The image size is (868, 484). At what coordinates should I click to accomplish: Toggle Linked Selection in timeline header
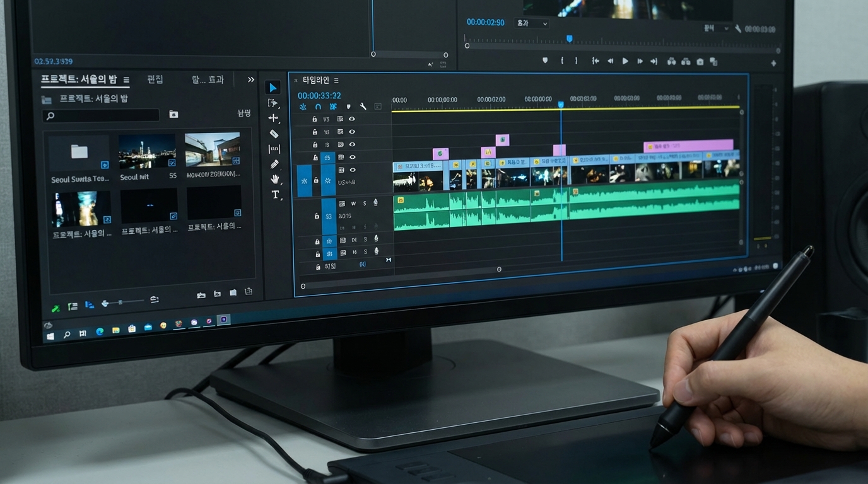[333, 107]
